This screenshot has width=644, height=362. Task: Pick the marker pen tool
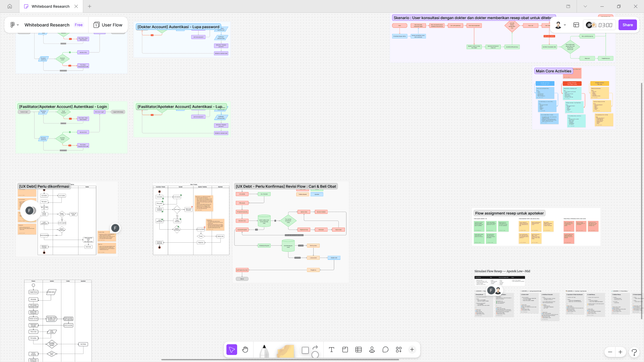pyautogui.click(x=264, y=351)
